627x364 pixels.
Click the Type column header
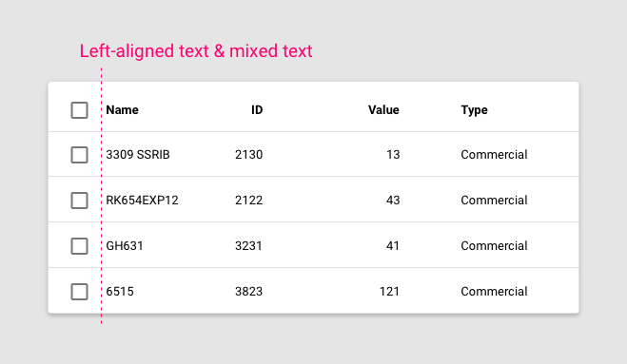474,110
